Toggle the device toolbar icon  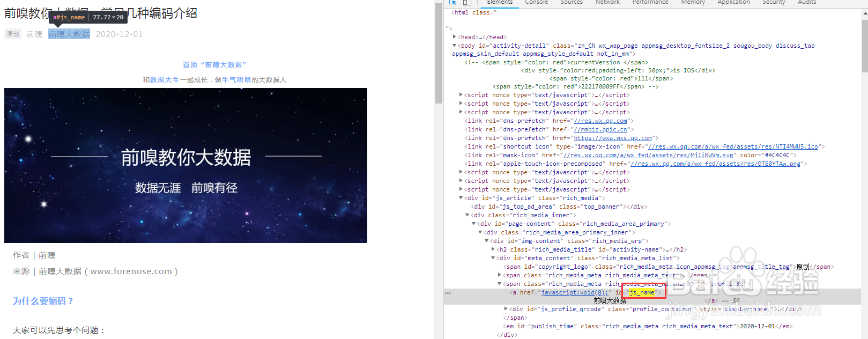point(467,3)
